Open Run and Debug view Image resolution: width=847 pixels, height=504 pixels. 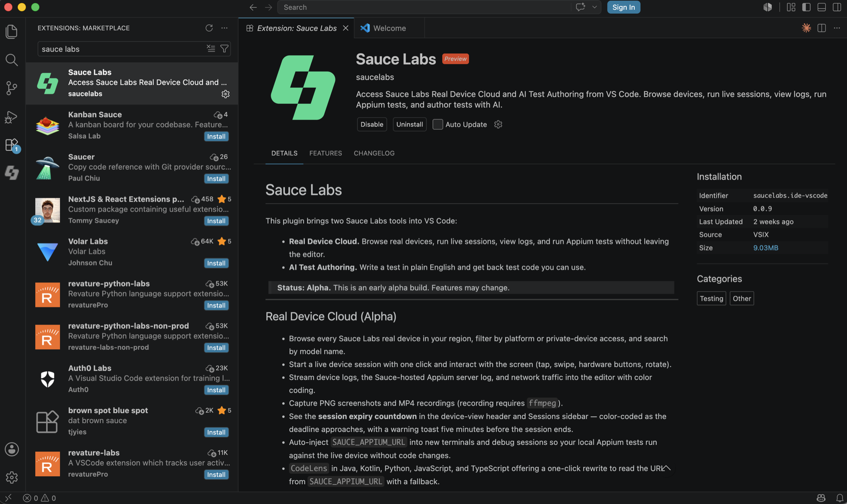12,116
